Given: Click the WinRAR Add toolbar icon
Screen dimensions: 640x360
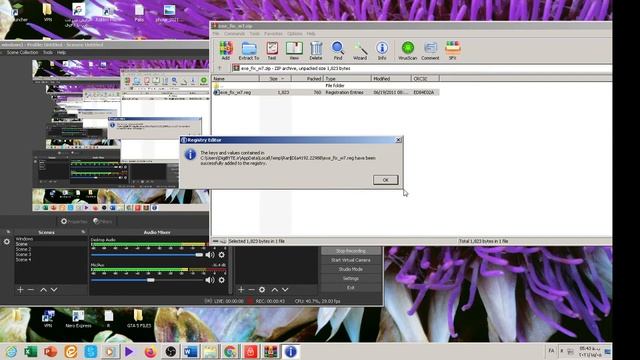Looking at the screenshot, I should click(x=225, y=50).
